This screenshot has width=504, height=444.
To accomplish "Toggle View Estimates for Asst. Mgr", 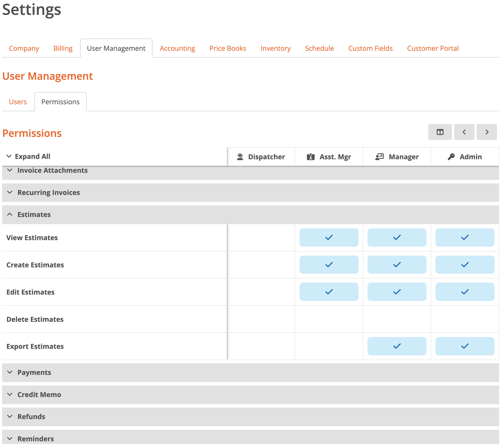I will pos(329,237).
